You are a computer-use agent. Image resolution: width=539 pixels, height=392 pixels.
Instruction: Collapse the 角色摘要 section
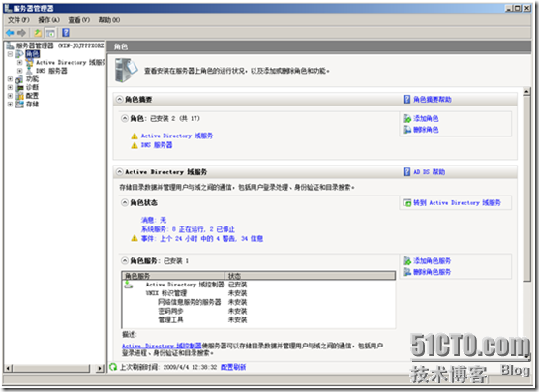point(119,100)
